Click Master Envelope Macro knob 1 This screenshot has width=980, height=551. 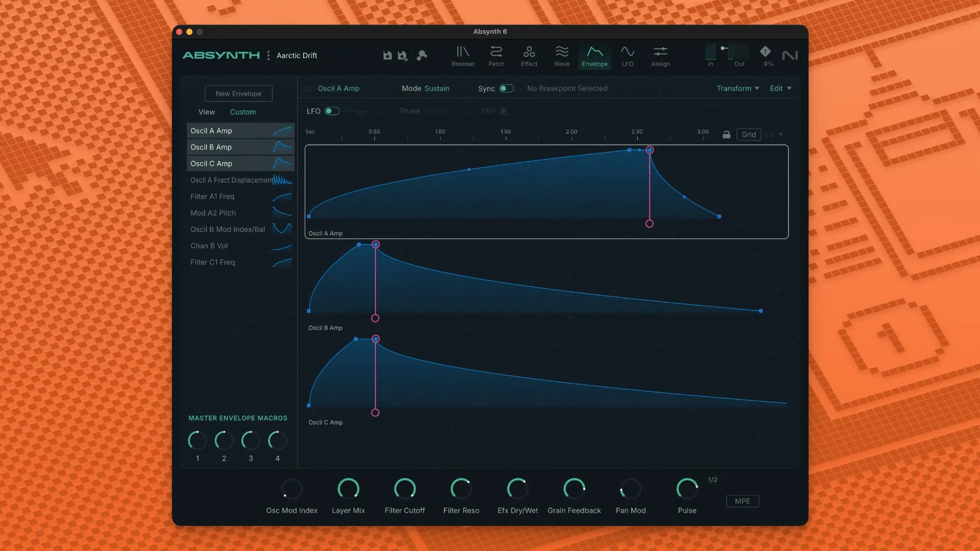click(197, 441)
